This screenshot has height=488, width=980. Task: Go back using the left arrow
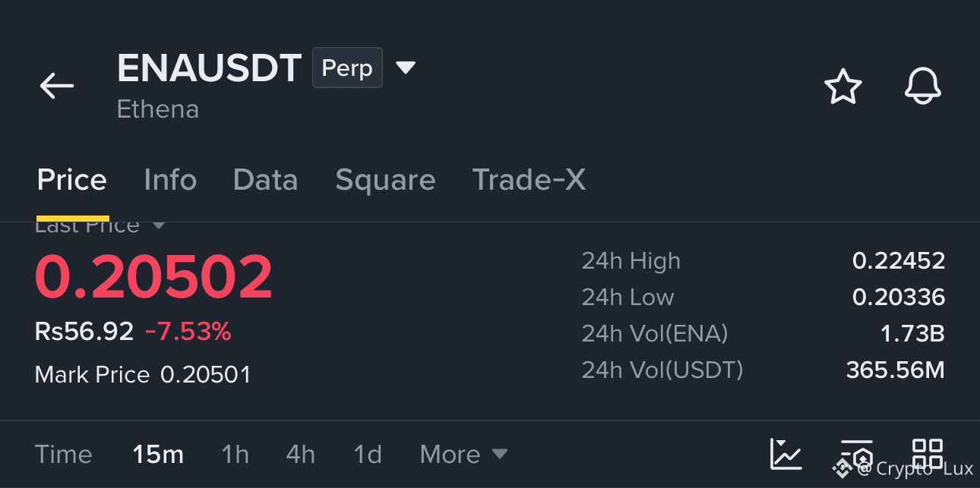coord(57,86)
